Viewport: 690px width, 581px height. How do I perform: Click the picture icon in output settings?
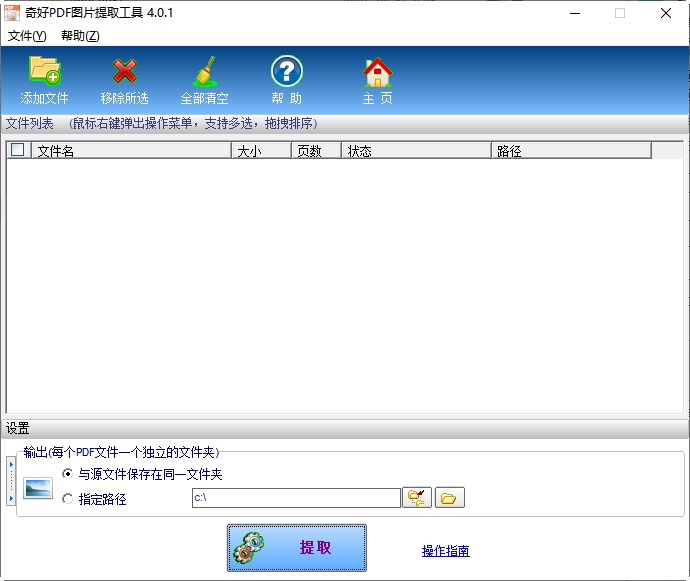coord(38,489)
